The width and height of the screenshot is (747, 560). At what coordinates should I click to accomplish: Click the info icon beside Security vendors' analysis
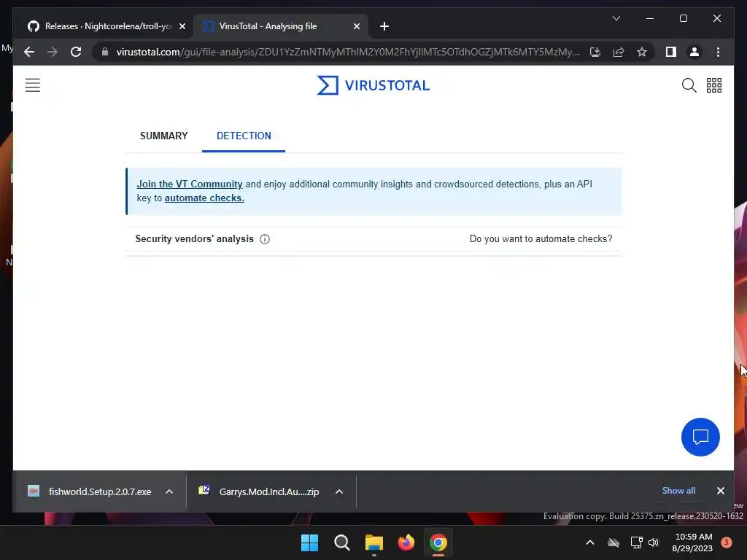(x=265, y=239)
